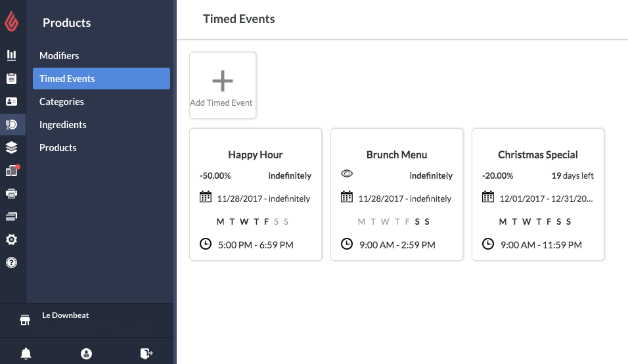Open the help question mark icon
This screenshot has width=628, height=364.
coord(11,263)
